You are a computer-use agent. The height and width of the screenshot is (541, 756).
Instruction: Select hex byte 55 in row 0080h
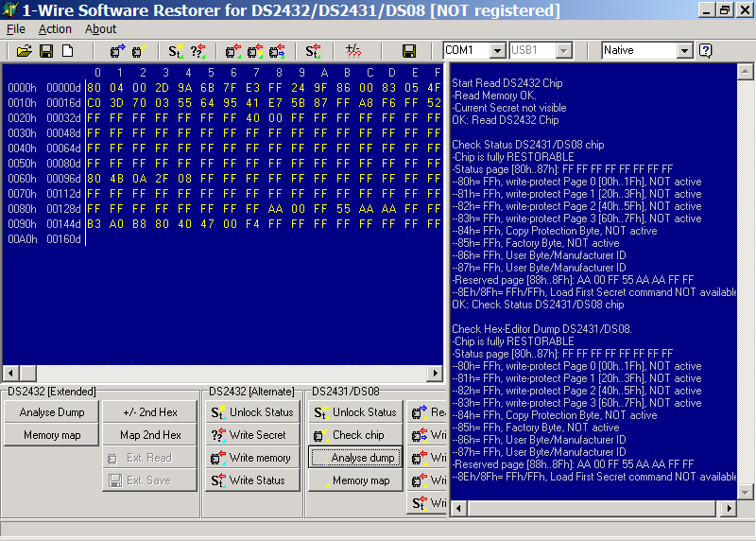343,209
